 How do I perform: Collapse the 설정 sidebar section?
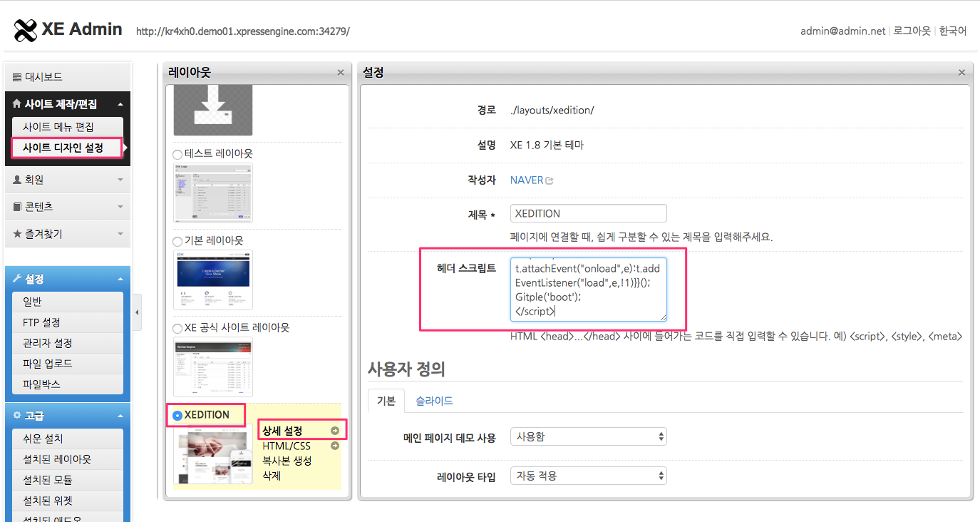[68, 278]
